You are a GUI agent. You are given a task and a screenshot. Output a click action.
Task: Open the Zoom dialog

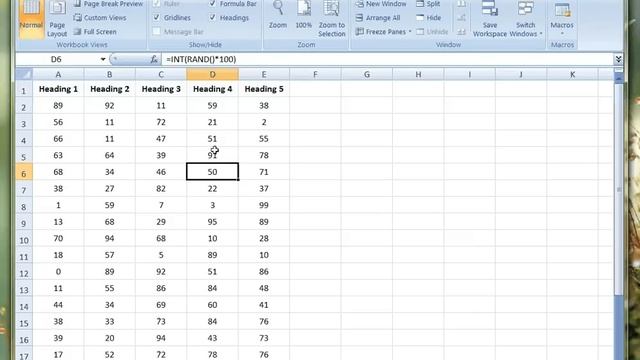(x=278, y=16)
